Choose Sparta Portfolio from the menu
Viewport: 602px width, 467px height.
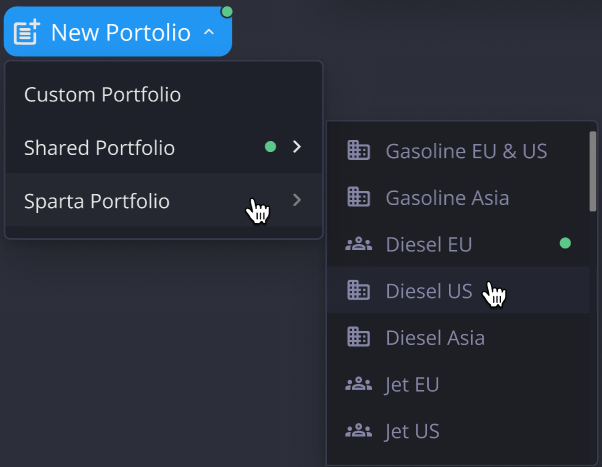[x=97, y=201]
